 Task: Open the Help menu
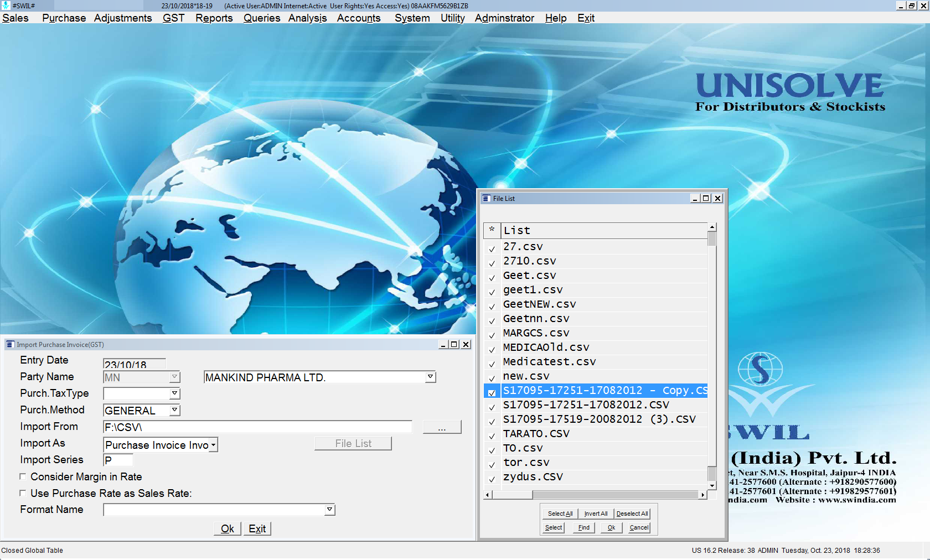(556, 18)
